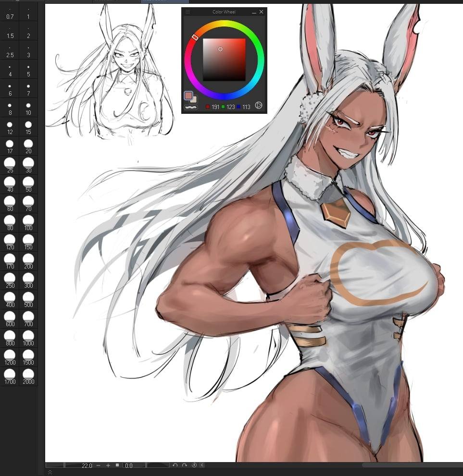Select the 12 brush size preset

[10, 127]
